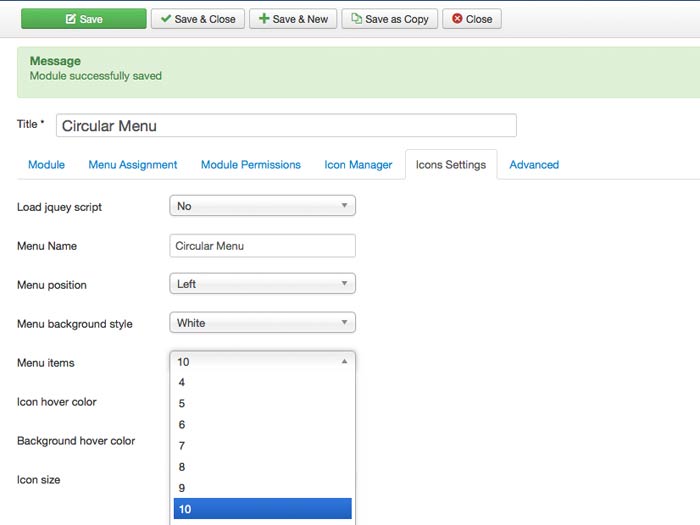Select the Icons Settings tab

450,165
